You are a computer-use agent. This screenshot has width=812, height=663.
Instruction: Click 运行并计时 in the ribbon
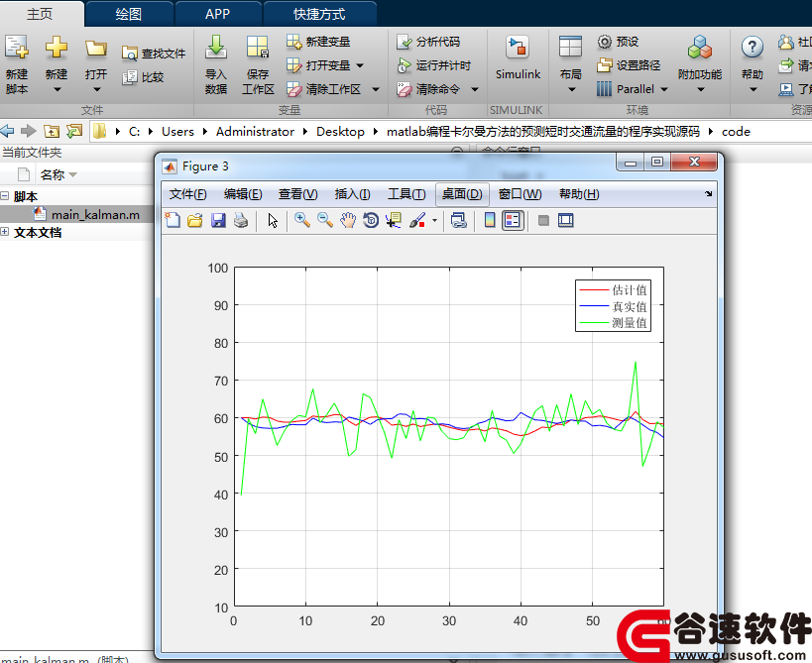point(434,65)
